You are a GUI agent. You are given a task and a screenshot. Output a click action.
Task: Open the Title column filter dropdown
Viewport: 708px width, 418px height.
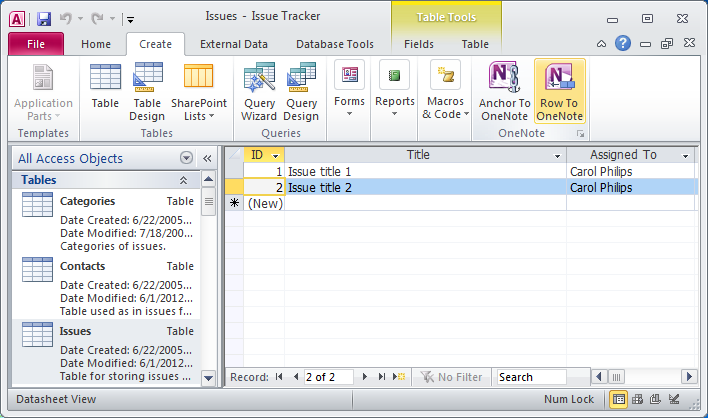point(557,156)
